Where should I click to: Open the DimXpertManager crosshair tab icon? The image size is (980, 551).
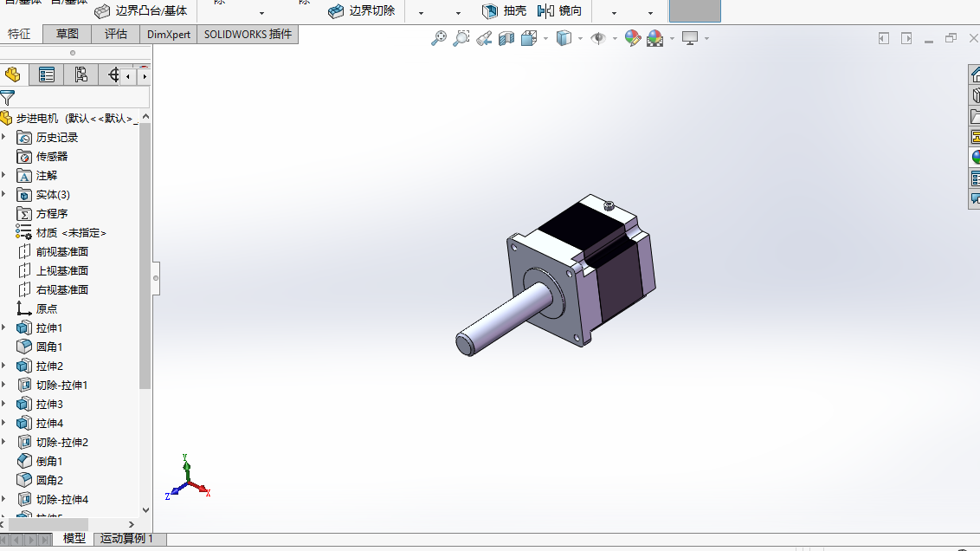click(x=113, y=75)
